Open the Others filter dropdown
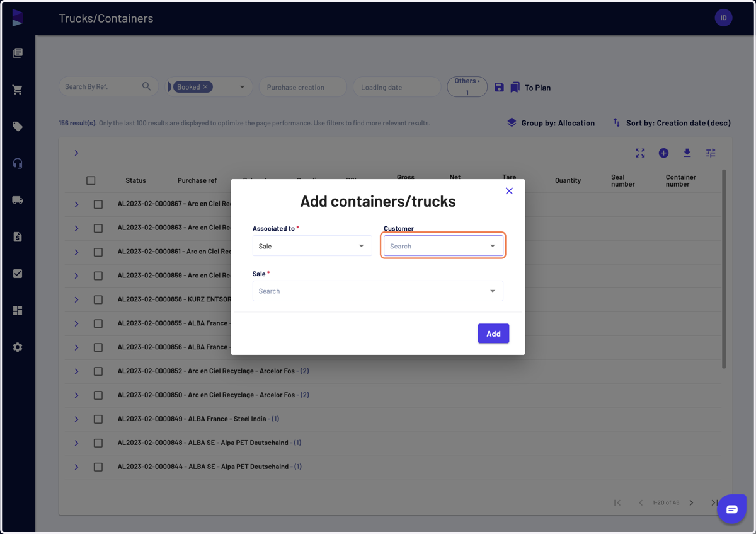Screen dimensions: 756x534 (x=467, y=87)
